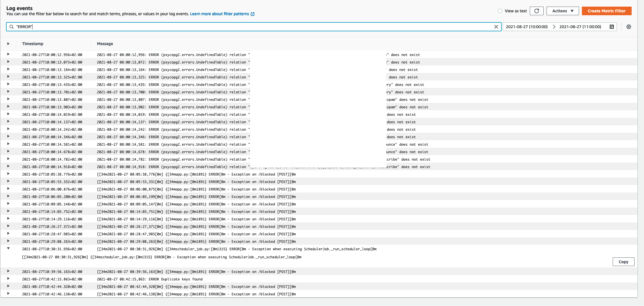Expand the first log event at 10:00:12
Screen dimensions: 644x306
[8, 55]
